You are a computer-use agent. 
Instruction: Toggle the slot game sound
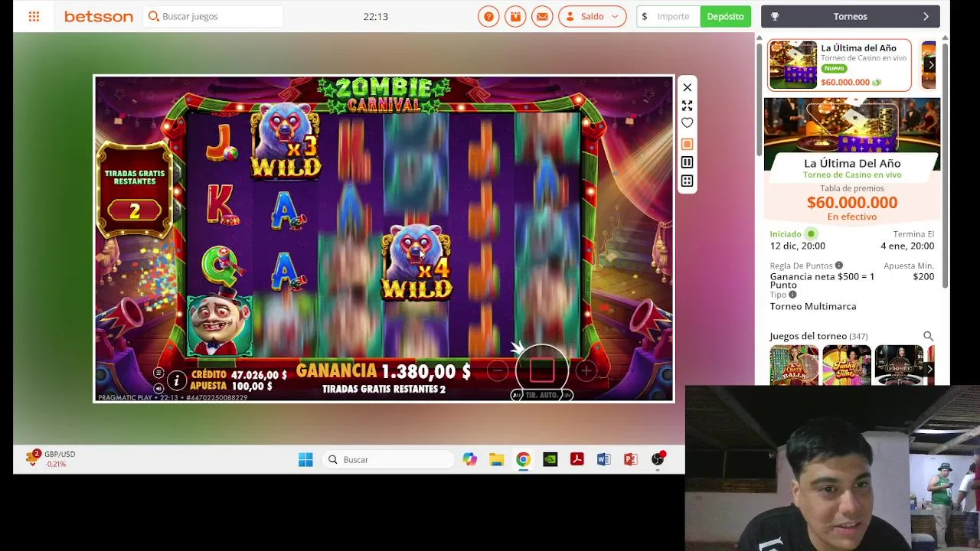click(x=158, y=388)
